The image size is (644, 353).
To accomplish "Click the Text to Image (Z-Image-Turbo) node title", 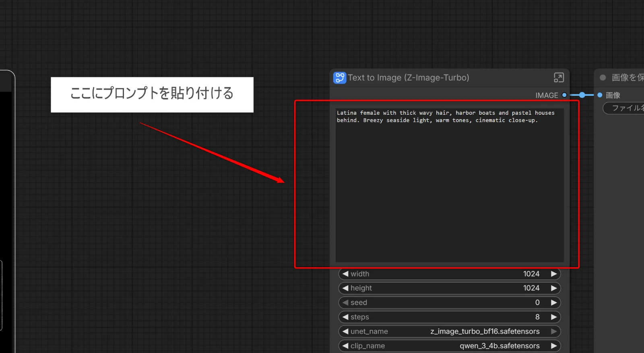I will [x=409, y=78].
